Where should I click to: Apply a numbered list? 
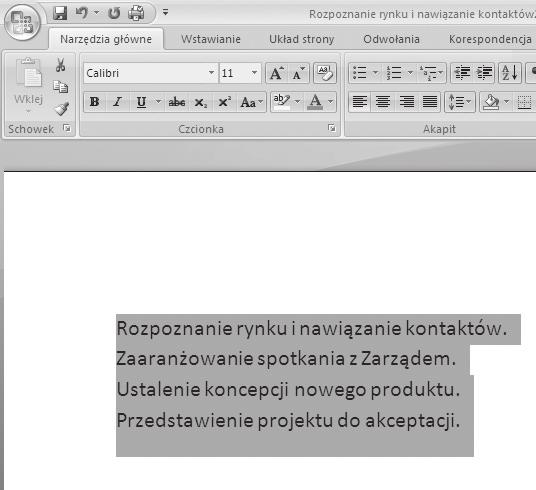point(394,72)
